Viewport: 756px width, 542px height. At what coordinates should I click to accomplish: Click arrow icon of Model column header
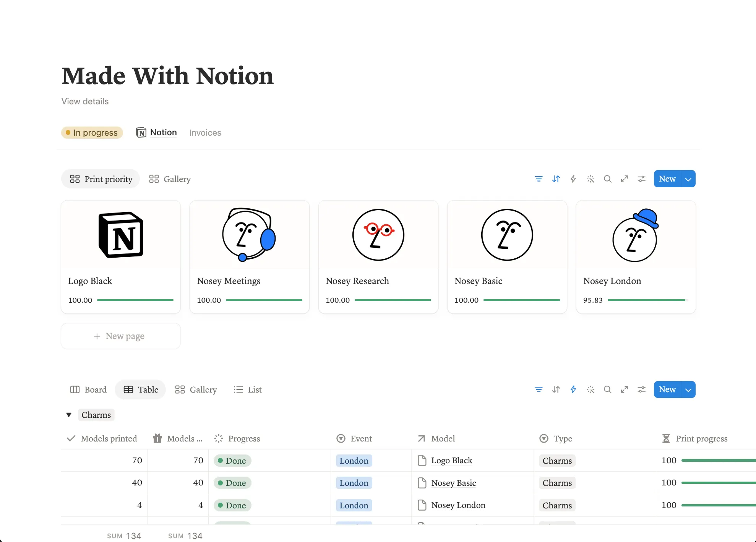[422, 438]
